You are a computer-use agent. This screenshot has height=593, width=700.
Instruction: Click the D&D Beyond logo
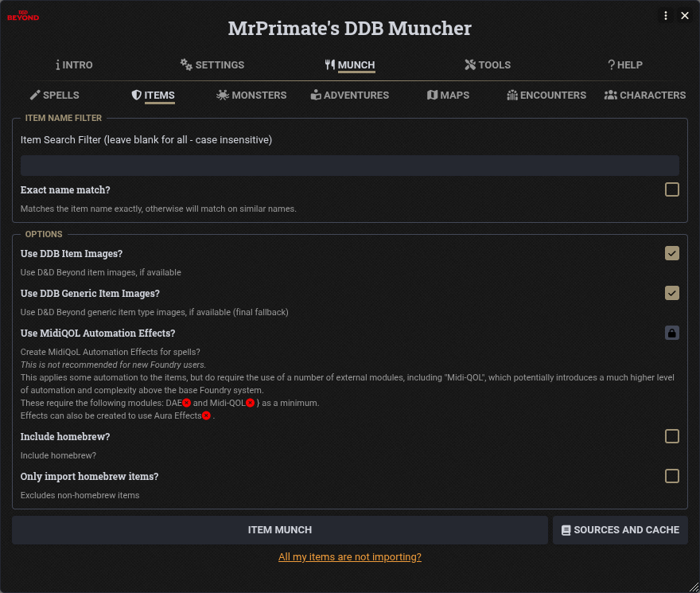click(x=23, y=16)
